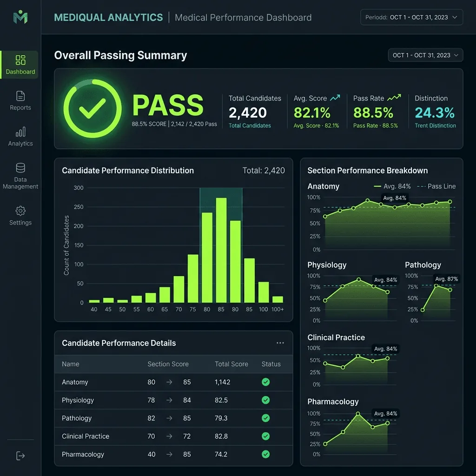Click the Anatomy row score arrow icon

point(169,382)
